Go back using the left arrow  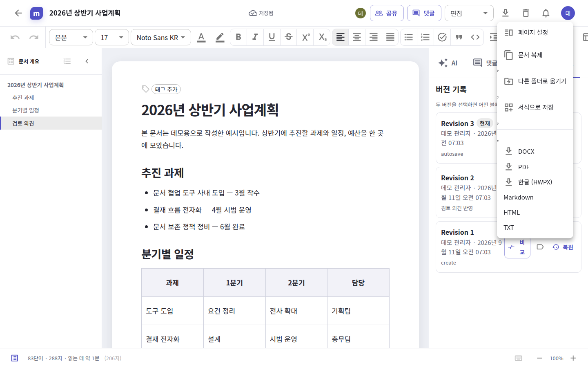(18, 13)
